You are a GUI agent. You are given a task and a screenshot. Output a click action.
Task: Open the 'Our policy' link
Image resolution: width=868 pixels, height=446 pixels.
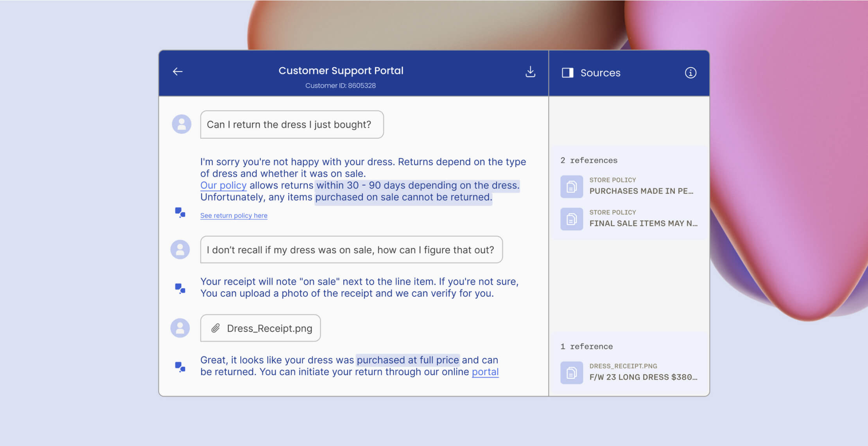coord(222,185)
